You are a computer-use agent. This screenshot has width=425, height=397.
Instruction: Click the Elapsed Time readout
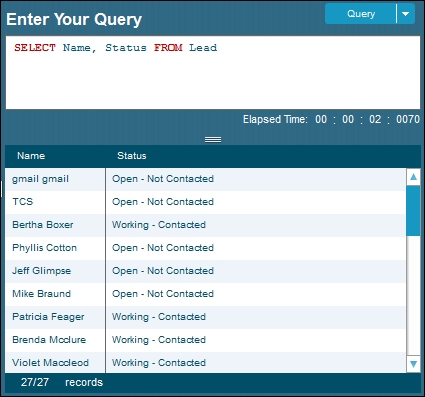(331, 119)
